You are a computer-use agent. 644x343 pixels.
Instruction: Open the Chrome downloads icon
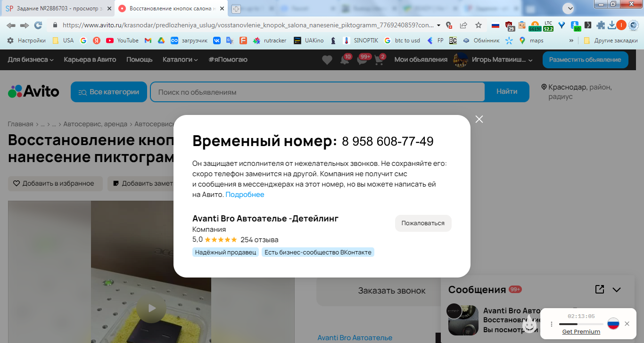611,25
